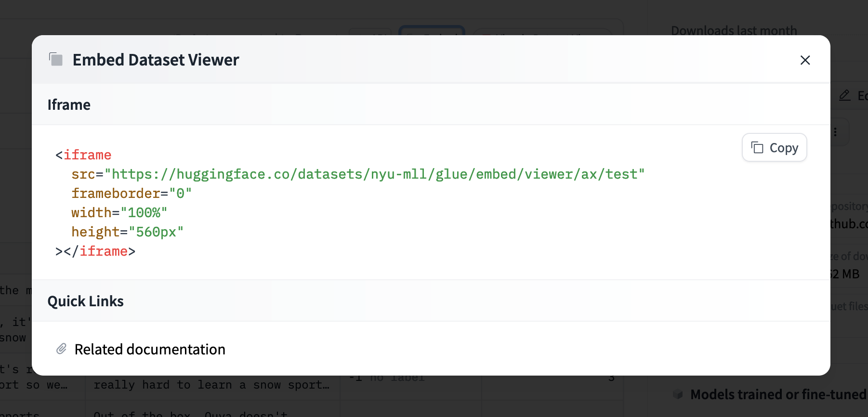Screen dimensions: 868x417
Task: Click the "really hard to learn a snow sport" cell
Action: pos(211,385)
